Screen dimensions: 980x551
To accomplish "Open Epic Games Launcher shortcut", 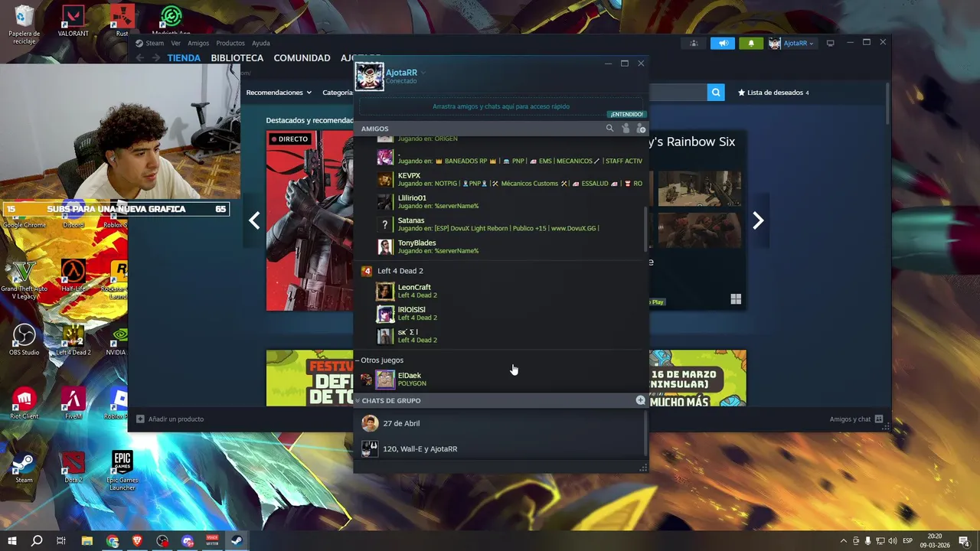I will pos(122,471).
